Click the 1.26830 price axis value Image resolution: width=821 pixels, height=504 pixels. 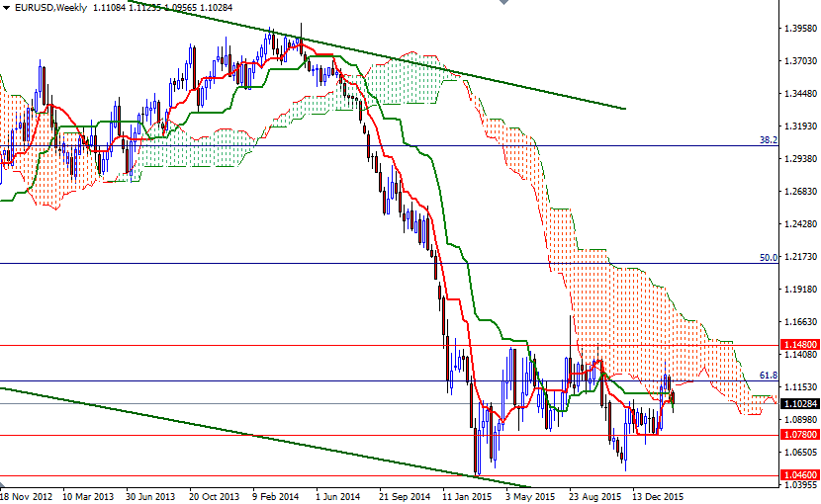pyautogui.click(x=801, y=191)
